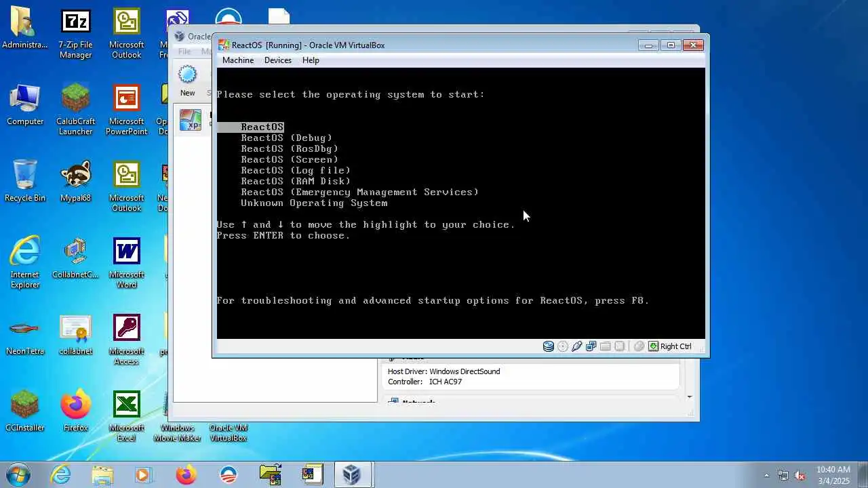The image size is (868, 488).
Task: Click the details pane scroll-down arrow in Manager
Action: (x=690, y=396)
